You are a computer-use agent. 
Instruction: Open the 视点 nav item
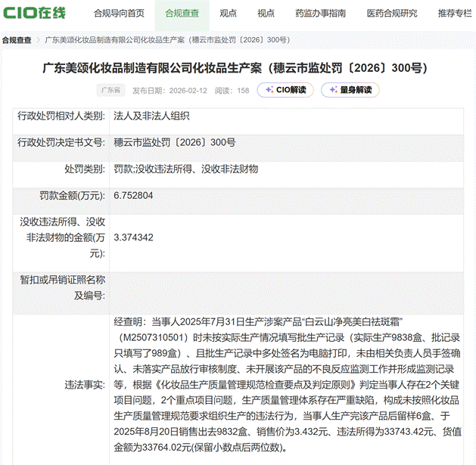266,14
